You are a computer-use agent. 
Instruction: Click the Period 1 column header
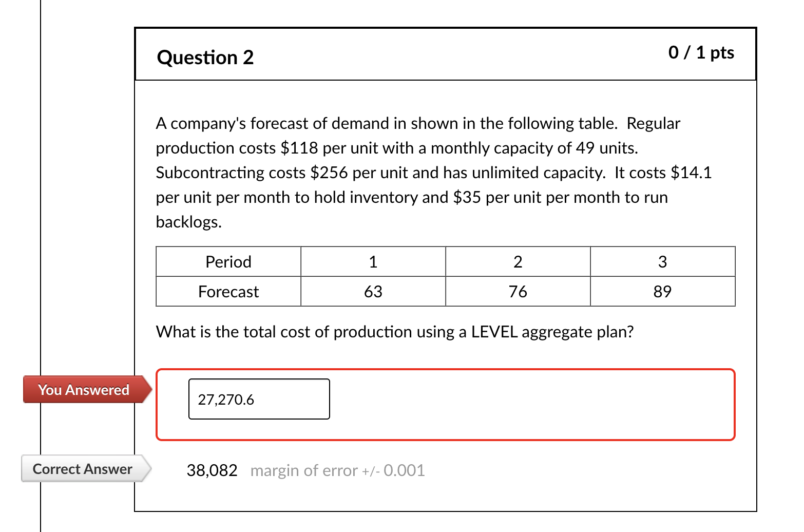373,261
